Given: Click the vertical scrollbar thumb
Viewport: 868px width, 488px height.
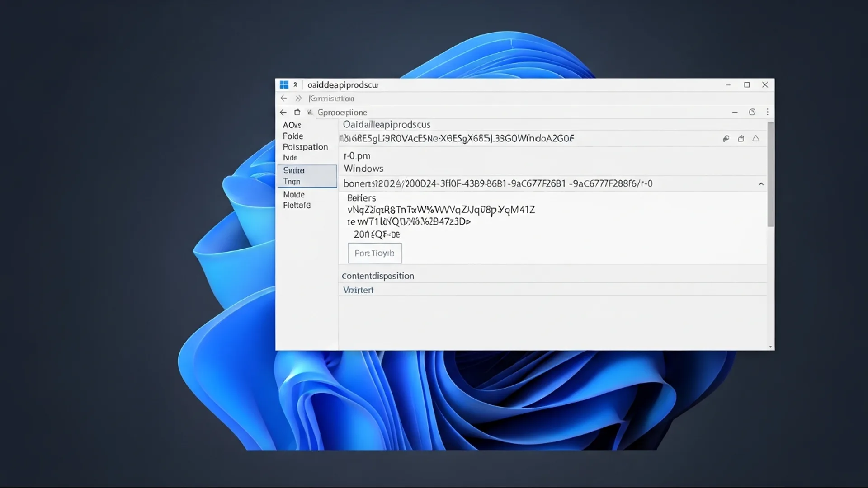Looking at the screenshot, I should click(x=770, y=174).
